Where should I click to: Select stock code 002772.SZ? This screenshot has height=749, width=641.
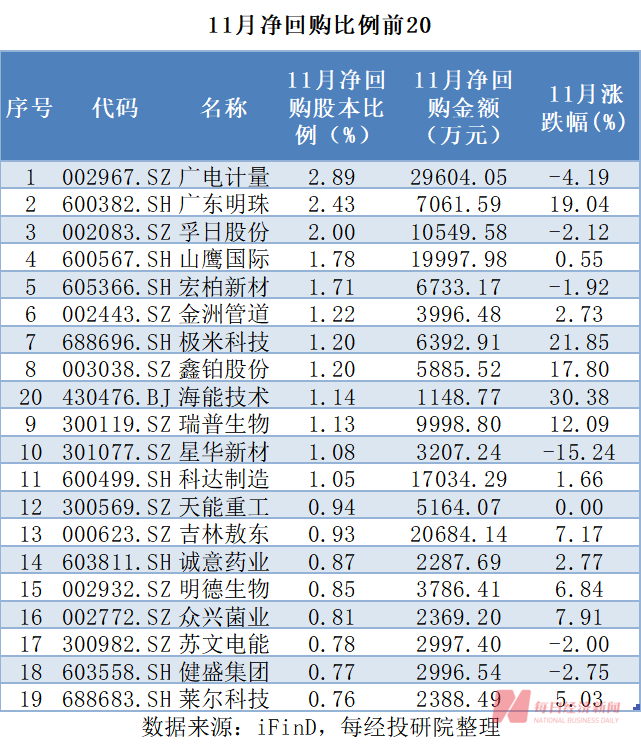tap(117, 617)
